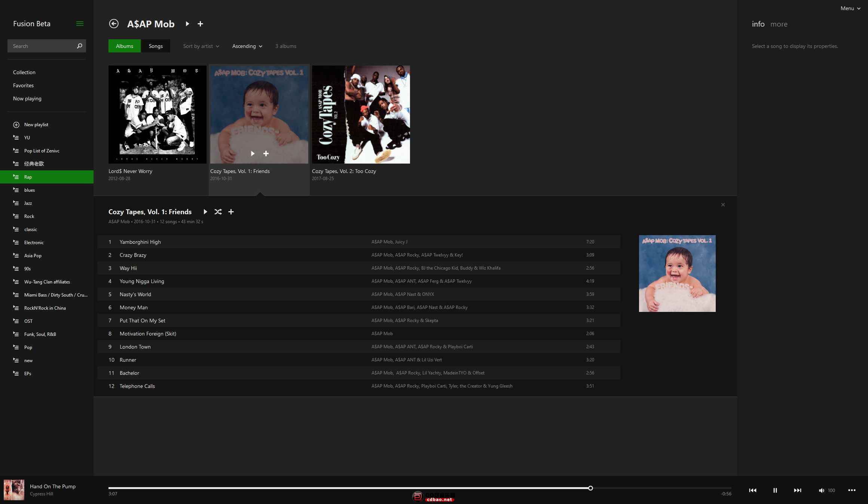The width and height of the screenshot is (868, 504).
Task: Open the Wu-Tang Clan affiliates playlist
Action: coord(47,282)
